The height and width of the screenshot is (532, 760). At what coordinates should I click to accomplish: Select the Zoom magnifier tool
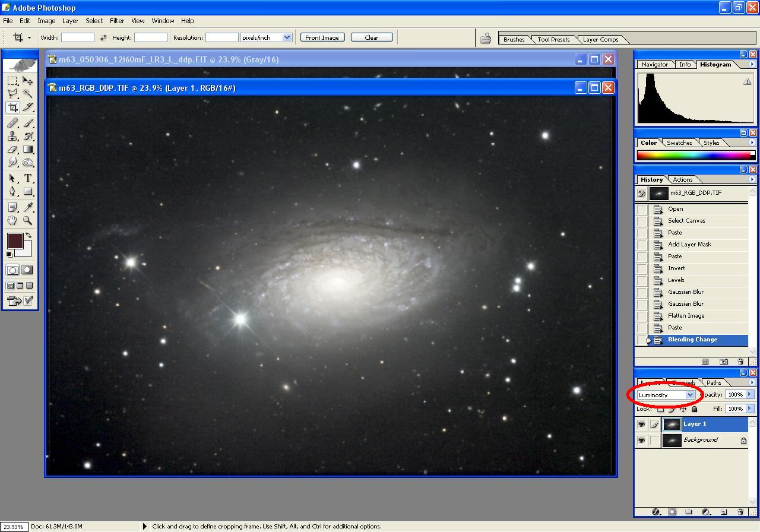pyautogui.click(x=28, y=221)
